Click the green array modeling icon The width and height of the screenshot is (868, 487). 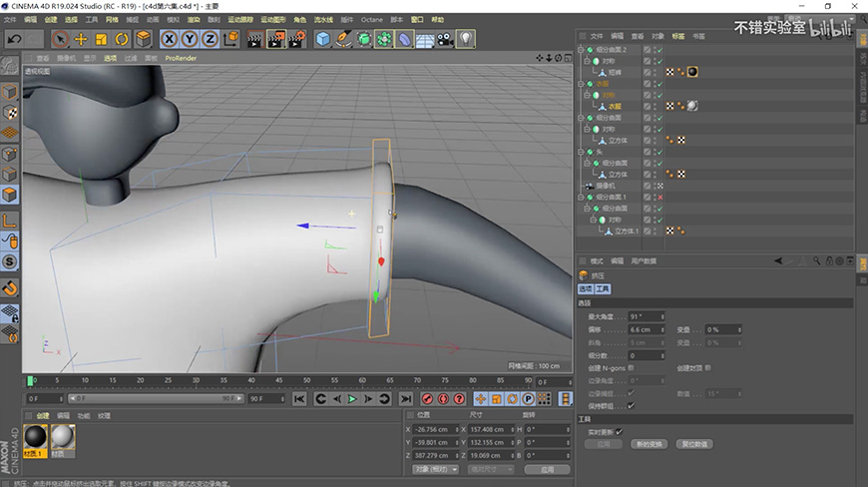point(384,39)
